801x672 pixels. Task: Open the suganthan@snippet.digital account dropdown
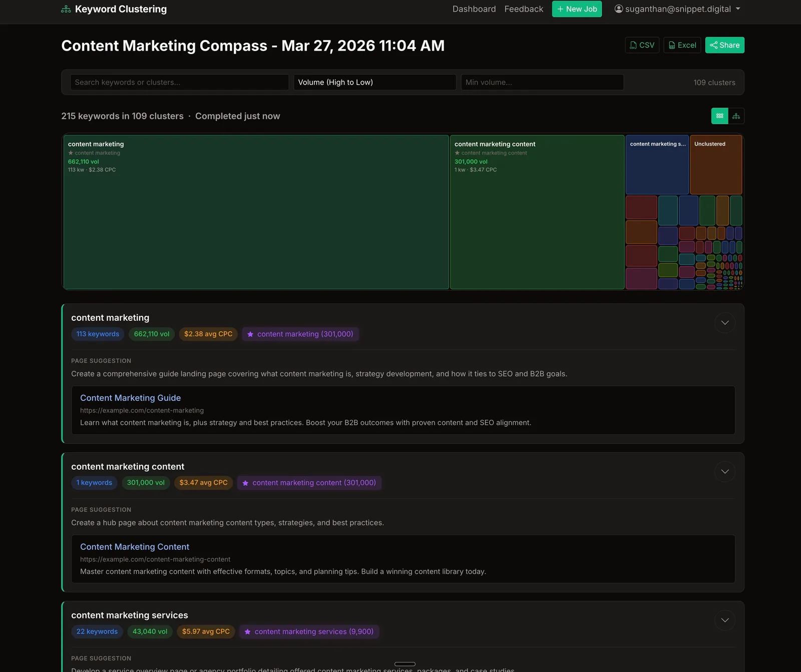pyautogui.click(x=677, y=9)
